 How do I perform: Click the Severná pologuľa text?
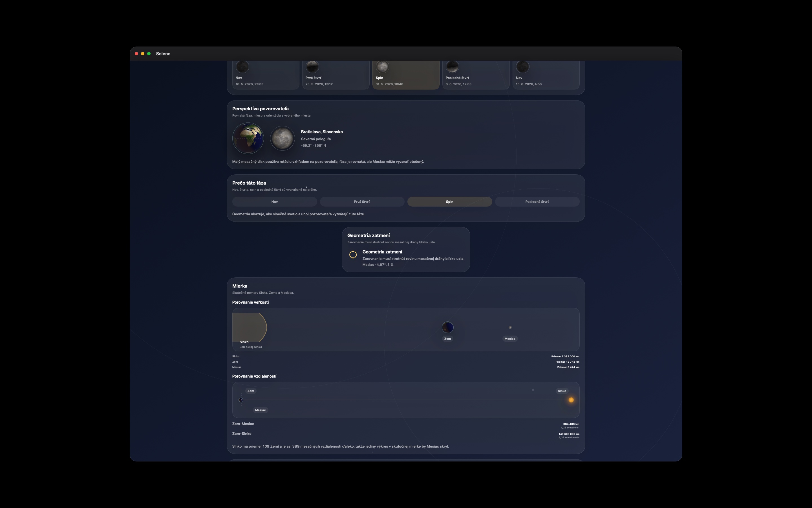pos(316,139)
